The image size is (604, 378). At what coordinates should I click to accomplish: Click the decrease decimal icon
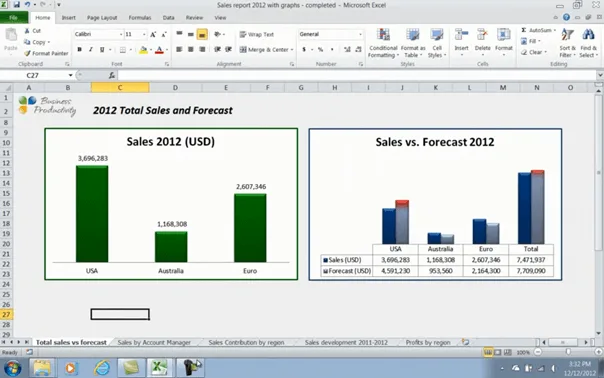point(358,49)
